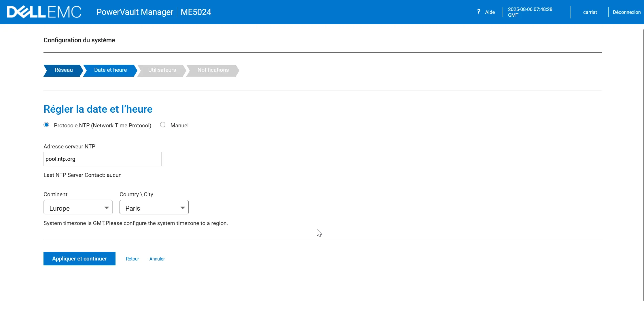644x321 pixels.
Task: Click the Europe dropdown arrow
Action: pos(107,208)
